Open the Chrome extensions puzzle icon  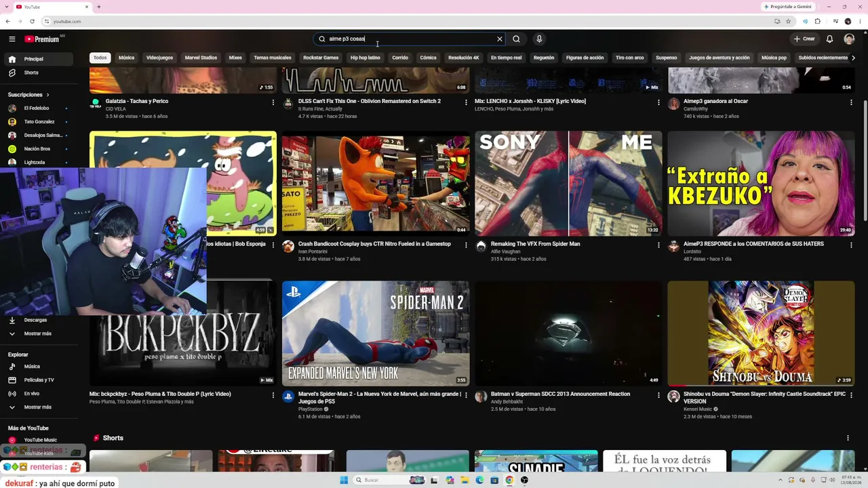(x=818, y=21)
